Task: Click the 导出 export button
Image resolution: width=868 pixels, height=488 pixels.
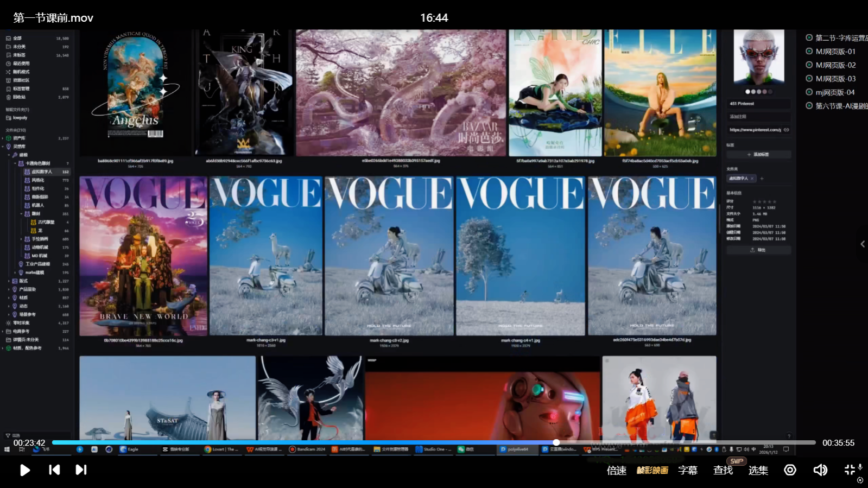Action: tap(758, 250)
